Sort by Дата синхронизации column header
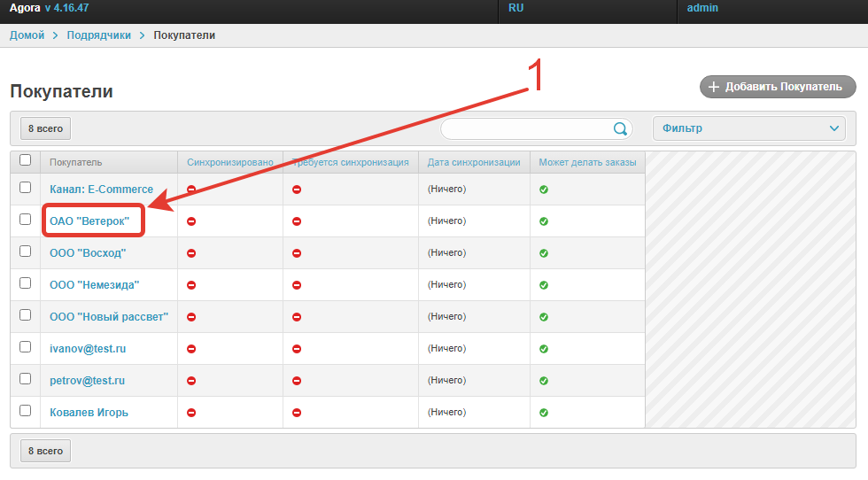This screenshot has height=480, width=868. tap(473, 162)
